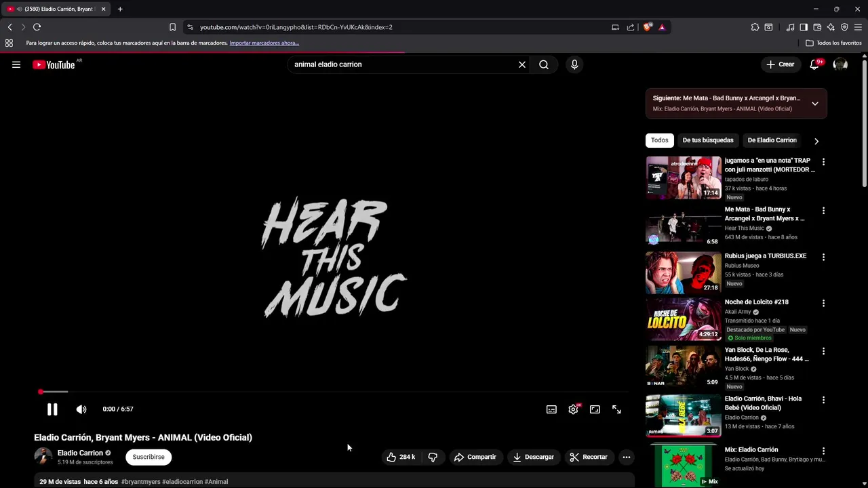Open the browser share icon
Image resolution: width=868 pixels, height=488 pixels.
pyautogui.click(x=631, y=27)
